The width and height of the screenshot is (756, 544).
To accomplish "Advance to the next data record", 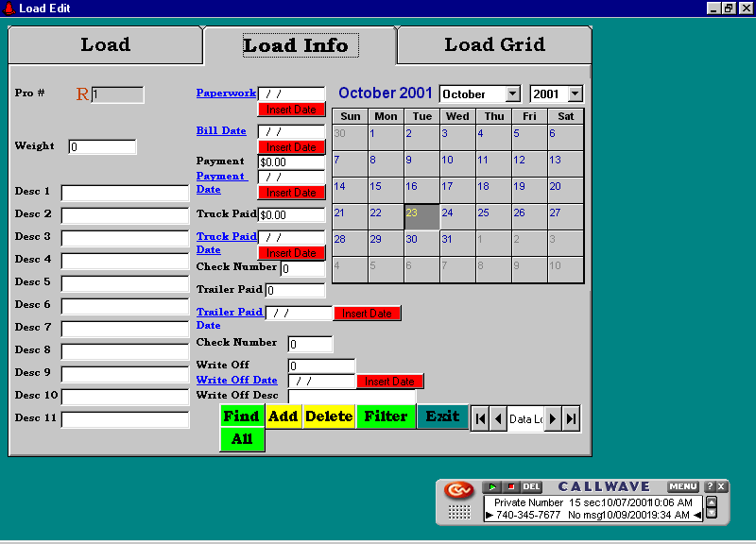I will click(x=553, y=418).
